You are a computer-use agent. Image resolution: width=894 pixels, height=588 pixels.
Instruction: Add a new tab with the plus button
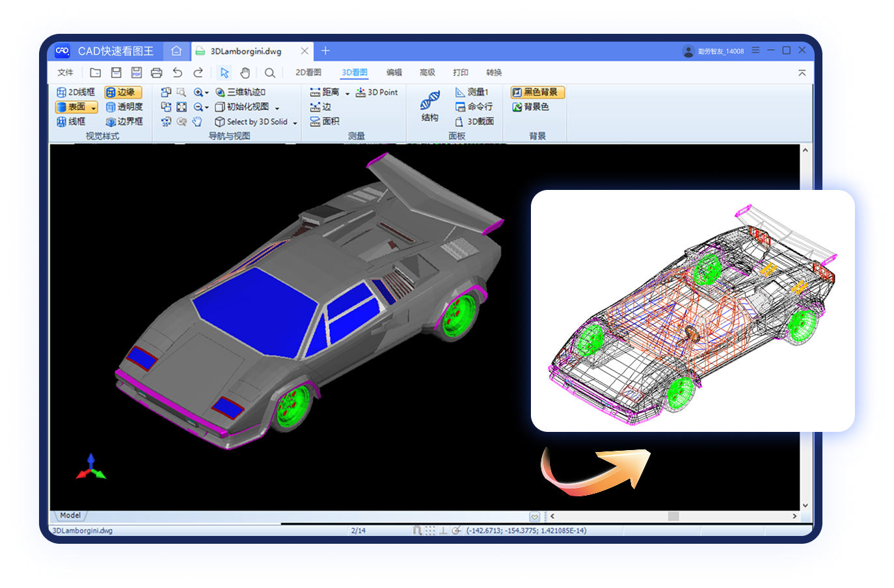coord(325,51)
